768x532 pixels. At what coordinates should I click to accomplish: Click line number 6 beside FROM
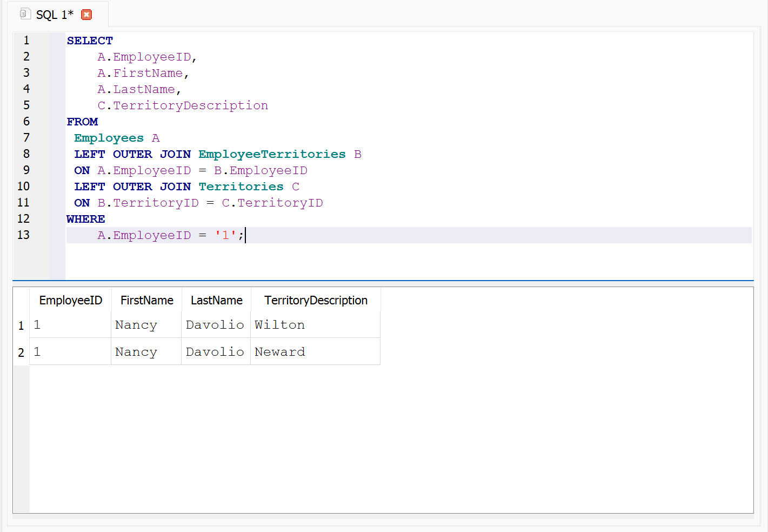[x=26, y=122]
